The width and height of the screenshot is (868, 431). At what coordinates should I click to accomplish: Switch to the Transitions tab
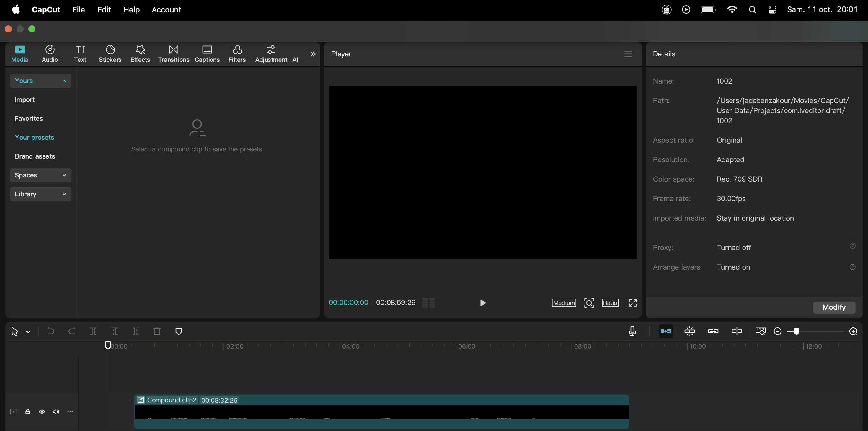[x=174, y=54]
